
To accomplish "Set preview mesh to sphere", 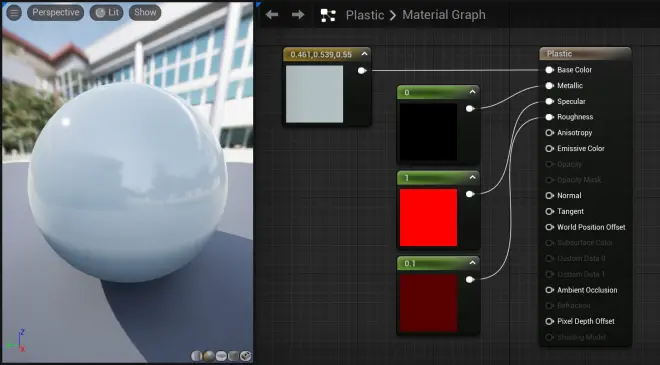I will (x=209, y=356).
